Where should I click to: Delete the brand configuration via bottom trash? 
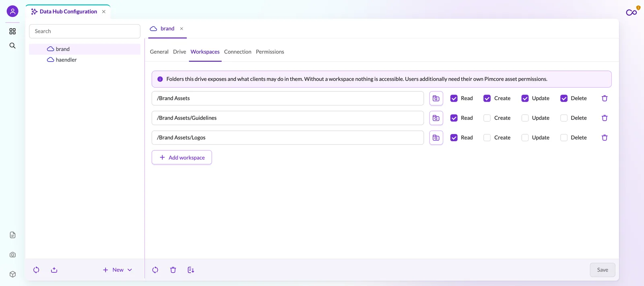[173, 270]
